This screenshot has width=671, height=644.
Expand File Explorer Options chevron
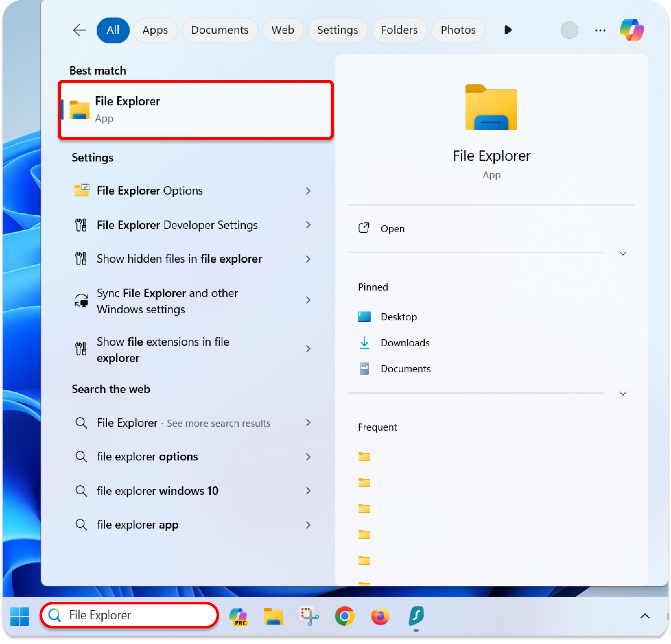coord(308,191)
